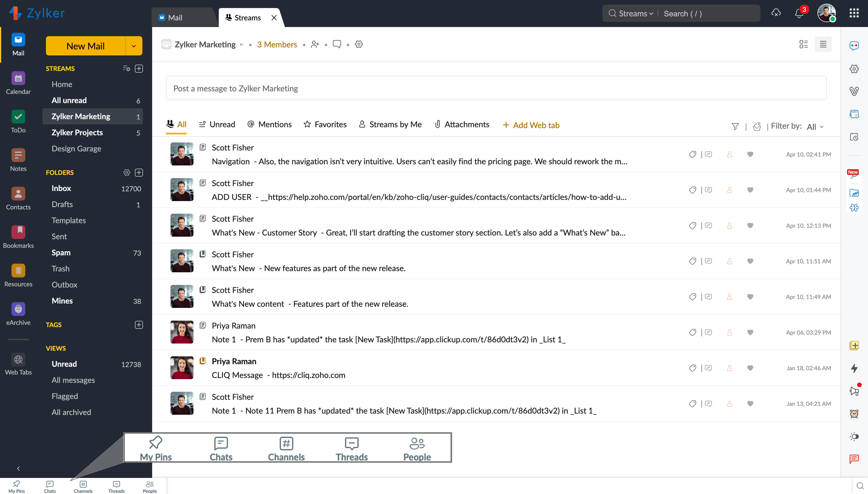Open Threads in the bottom bar
Screen dimensions: 868x494
[x=116, y=487]
